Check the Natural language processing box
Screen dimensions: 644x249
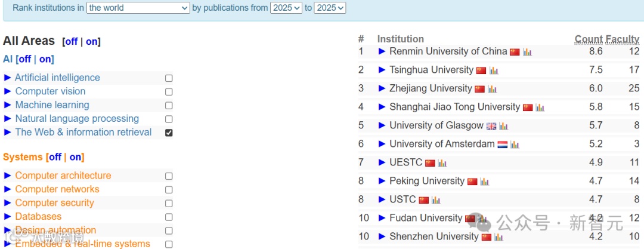(x=169, y=119)
